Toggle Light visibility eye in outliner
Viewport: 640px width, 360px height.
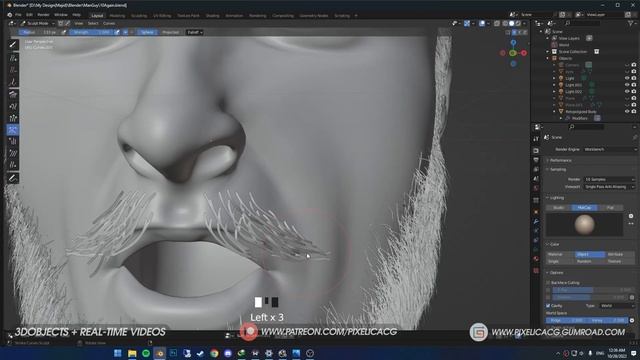(x=627, y=78)
